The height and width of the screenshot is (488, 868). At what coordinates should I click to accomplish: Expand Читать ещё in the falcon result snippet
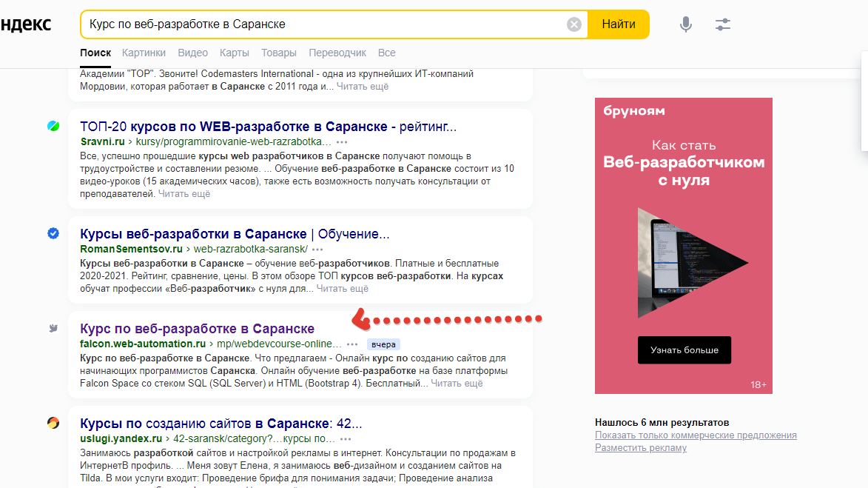click(x=457, y=384)
